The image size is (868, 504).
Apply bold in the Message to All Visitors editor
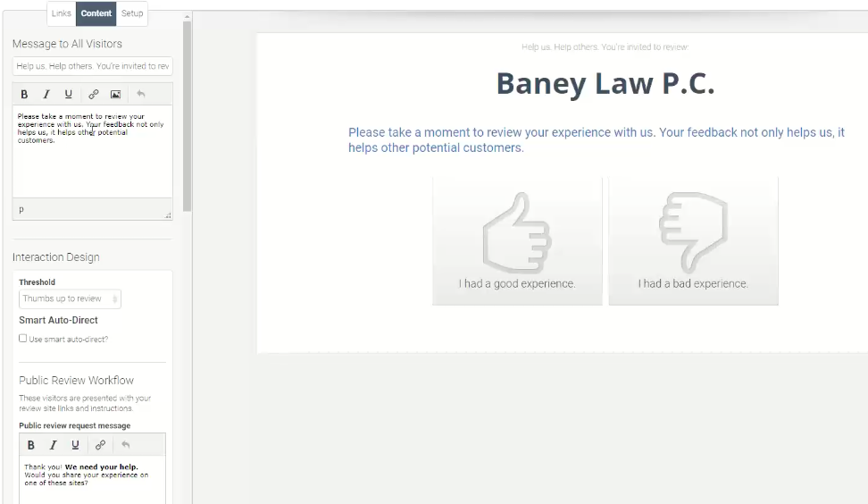(24, 94)
